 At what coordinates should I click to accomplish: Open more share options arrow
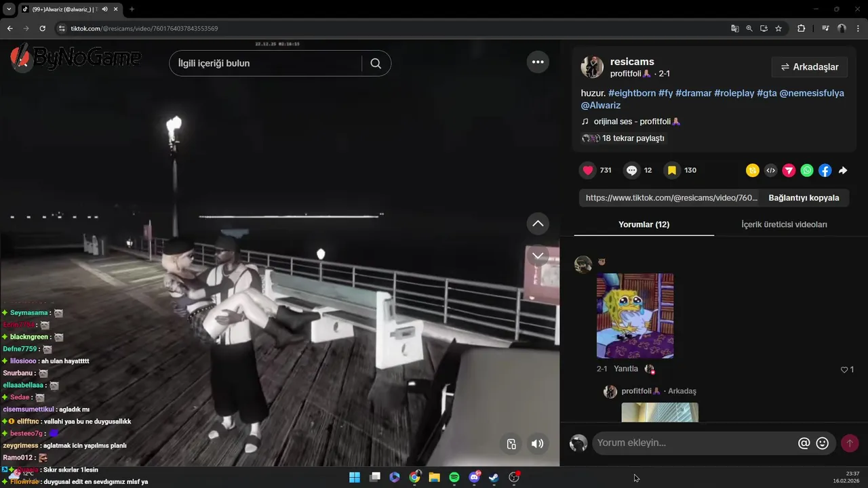point(843,171)
